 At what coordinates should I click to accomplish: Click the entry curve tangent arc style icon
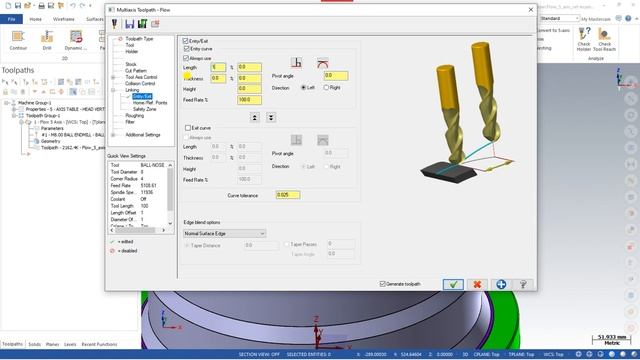pyautogui.click(x=322, y=62)
